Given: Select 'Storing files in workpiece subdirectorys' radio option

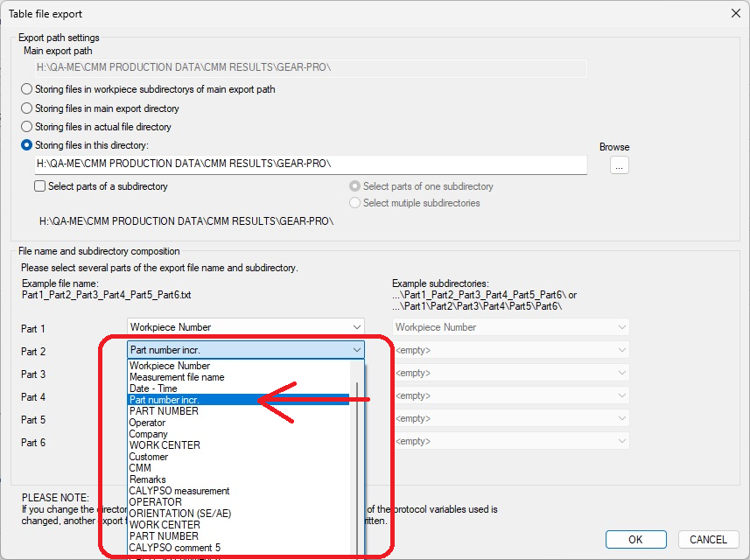Looking at the screenshot, I should point(27,89).
